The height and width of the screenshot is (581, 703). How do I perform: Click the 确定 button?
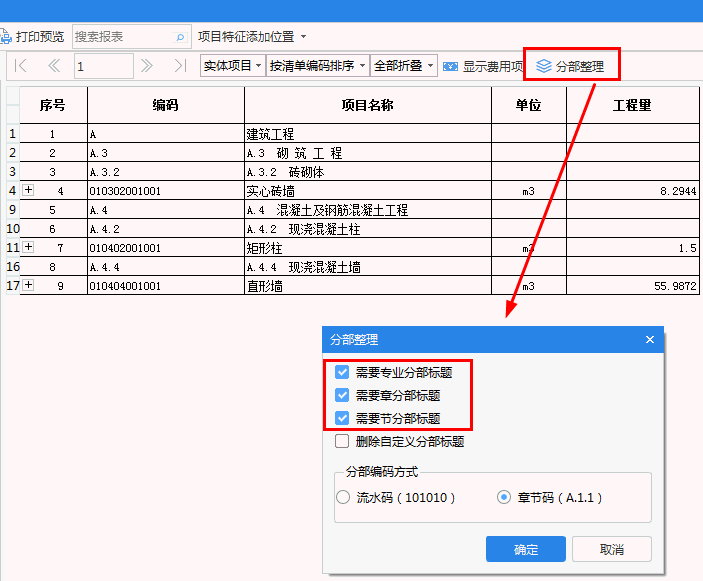526,549
